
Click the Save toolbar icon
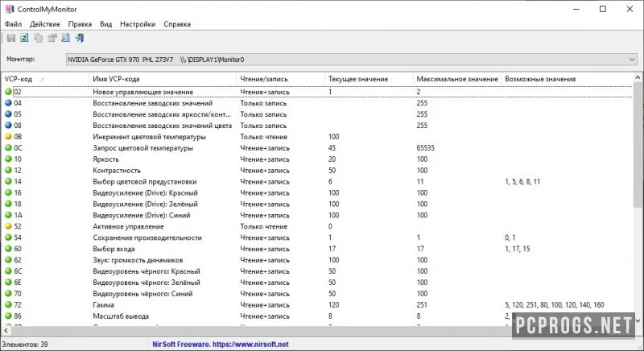[11, 38]
